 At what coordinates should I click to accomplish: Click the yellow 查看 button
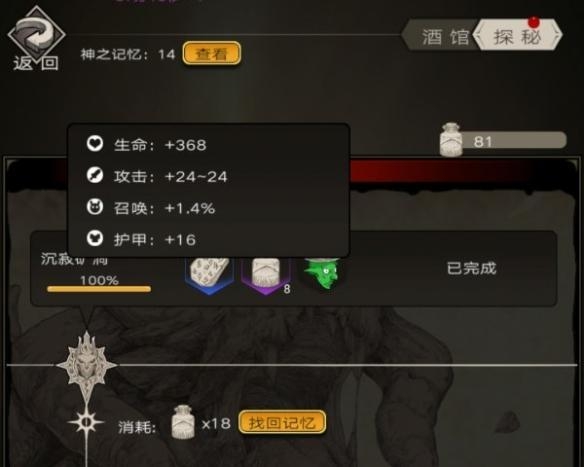coord(212,54)
